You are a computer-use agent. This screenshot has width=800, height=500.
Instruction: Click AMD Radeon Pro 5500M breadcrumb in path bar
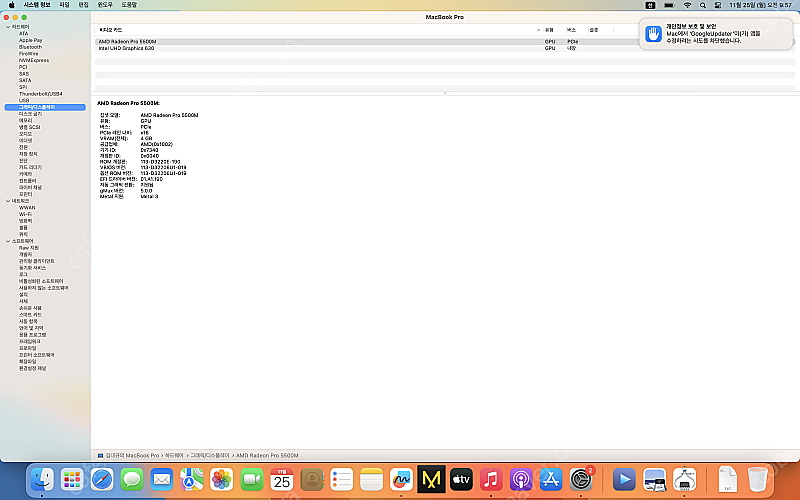pyautogui.click(x=267, y=456)
